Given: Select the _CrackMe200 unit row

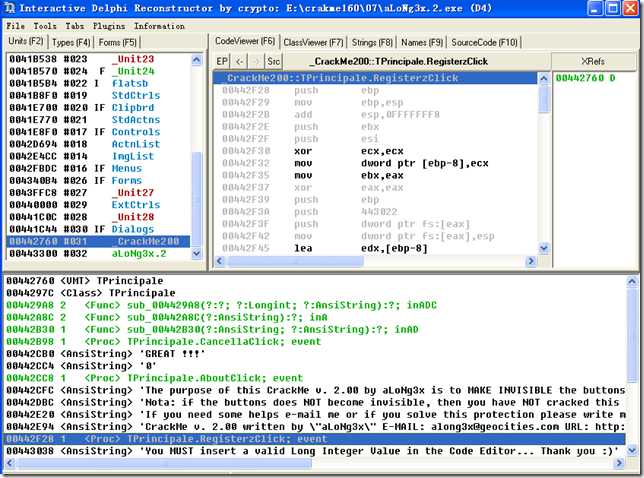Looking at the screenshot, I should click(98, 241).
